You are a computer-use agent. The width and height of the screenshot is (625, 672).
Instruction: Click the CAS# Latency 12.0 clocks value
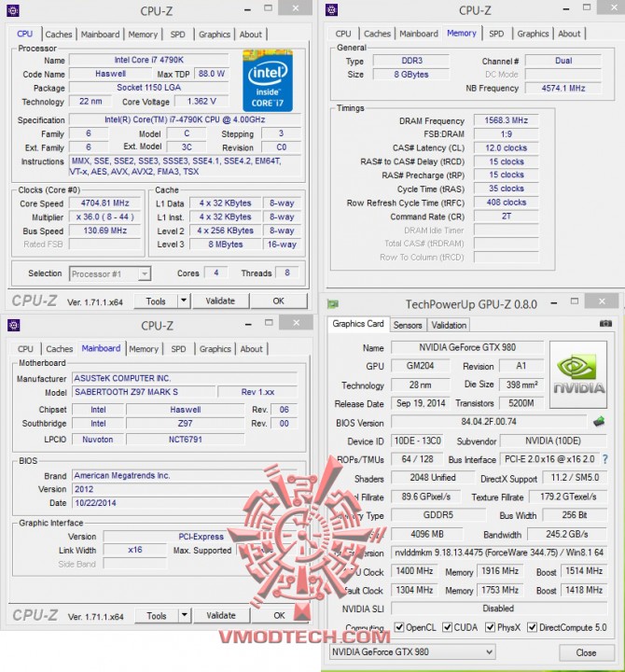click(x=506, y=147)
